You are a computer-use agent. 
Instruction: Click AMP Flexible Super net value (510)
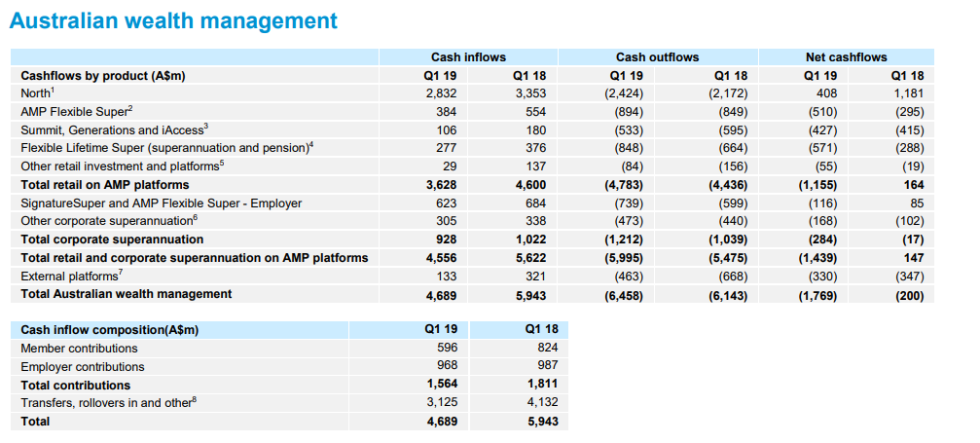tap(822, 112)
